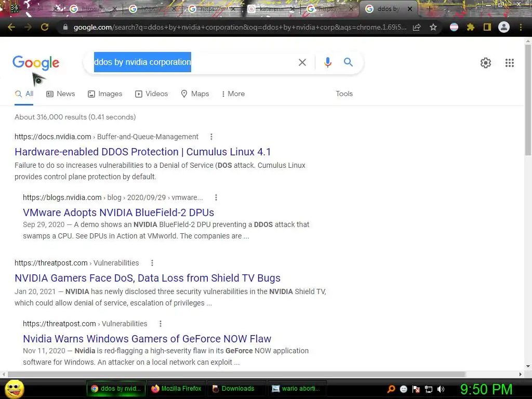Switch to the Maps results tab
The height and width of the screenshot is (399, 532).
(x=195, y=94)
